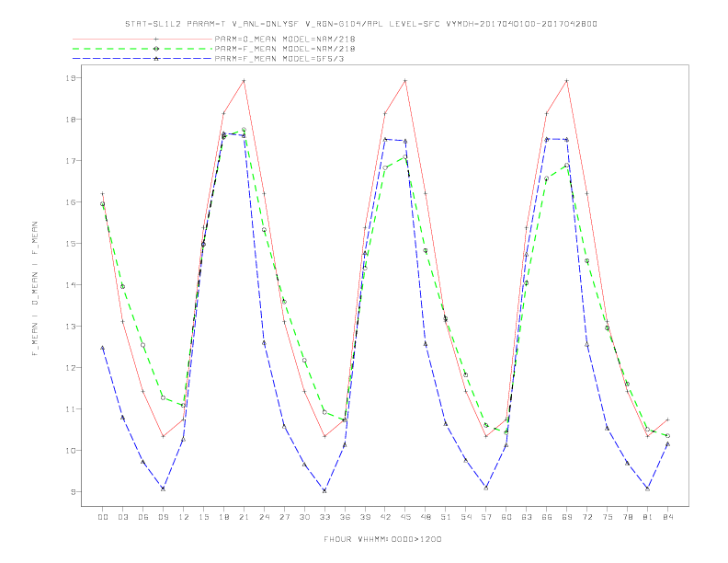Image resolution: width=728 pixels, height=563 pixels.
Task: Click the x-axis title FHOUR VHHMM=0000>1200
Action: click(x=382, y=539)
